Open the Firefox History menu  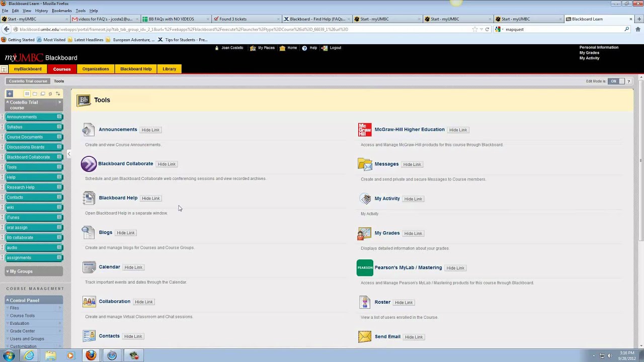click(41, 11)
